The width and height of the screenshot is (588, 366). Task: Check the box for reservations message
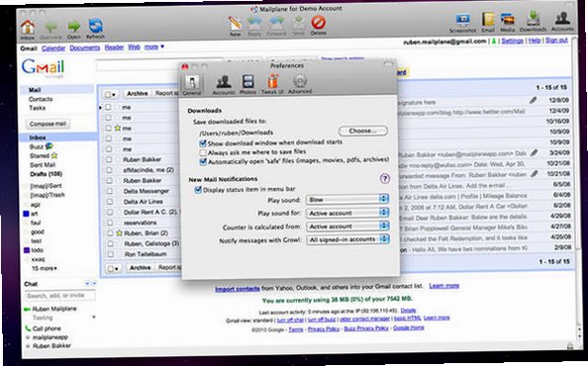pyautogui.click(x=110, y=223)
